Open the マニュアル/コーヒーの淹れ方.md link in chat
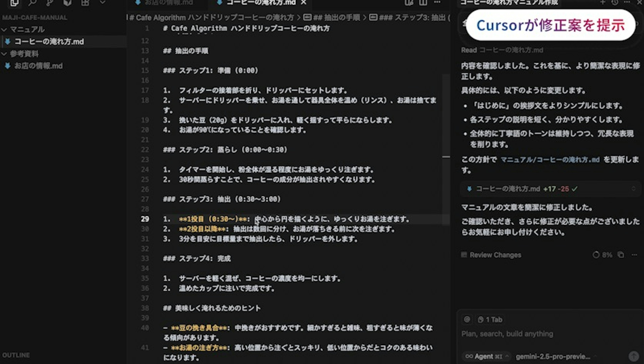 point(550,160)
